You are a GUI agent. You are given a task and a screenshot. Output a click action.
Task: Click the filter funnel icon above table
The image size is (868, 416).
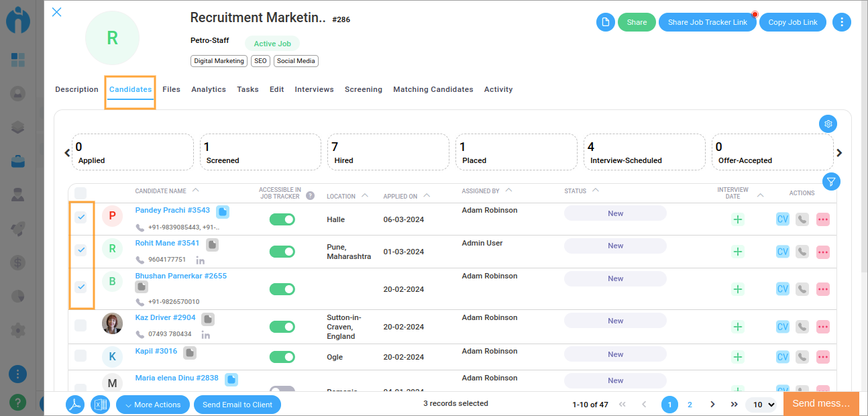click(831, 181)
